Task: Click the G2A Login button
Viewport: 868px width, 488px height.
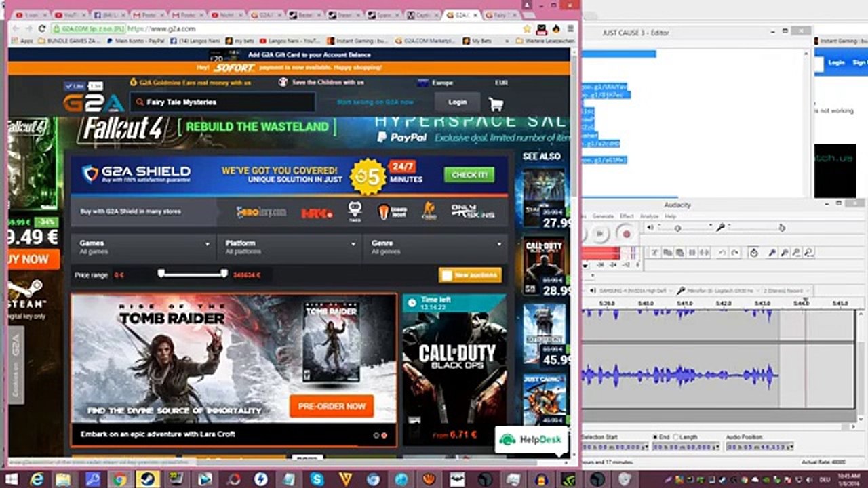Action: [x=458, y=102]
